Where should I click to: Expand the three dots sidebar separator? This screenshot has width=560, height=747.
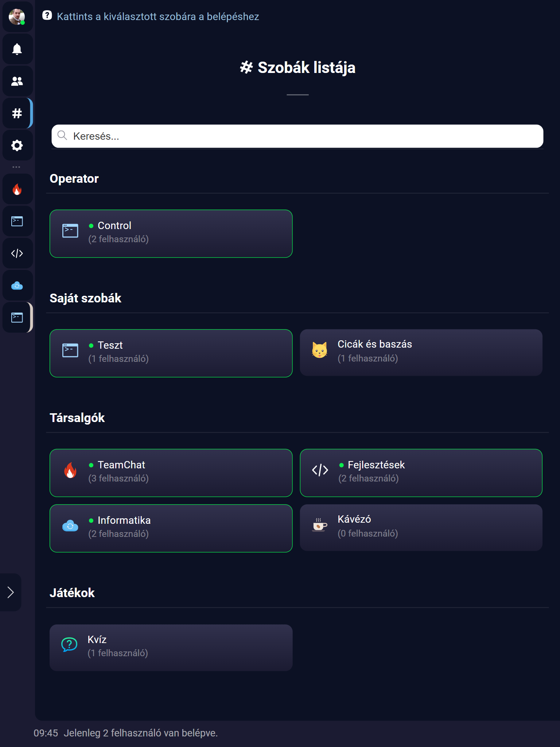point(16,167)
